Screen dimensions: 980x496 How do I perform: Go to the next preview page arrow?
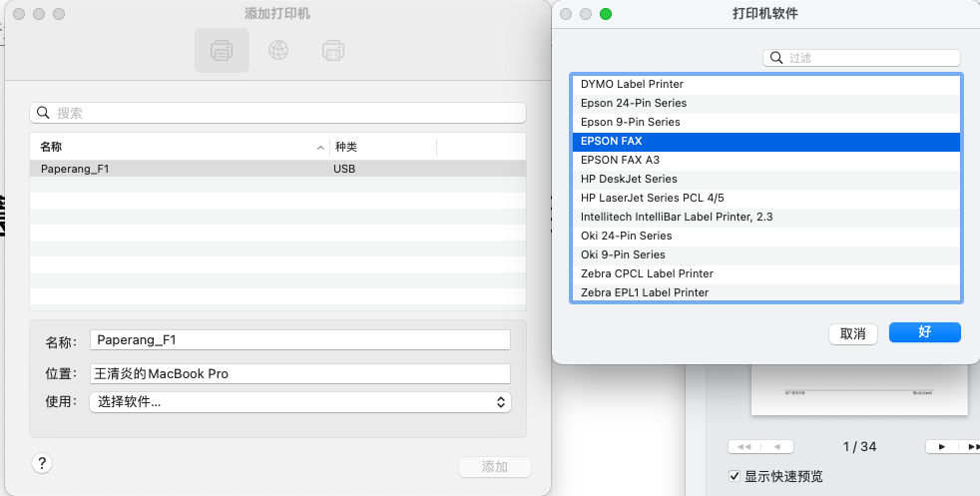tap(941, 446)
